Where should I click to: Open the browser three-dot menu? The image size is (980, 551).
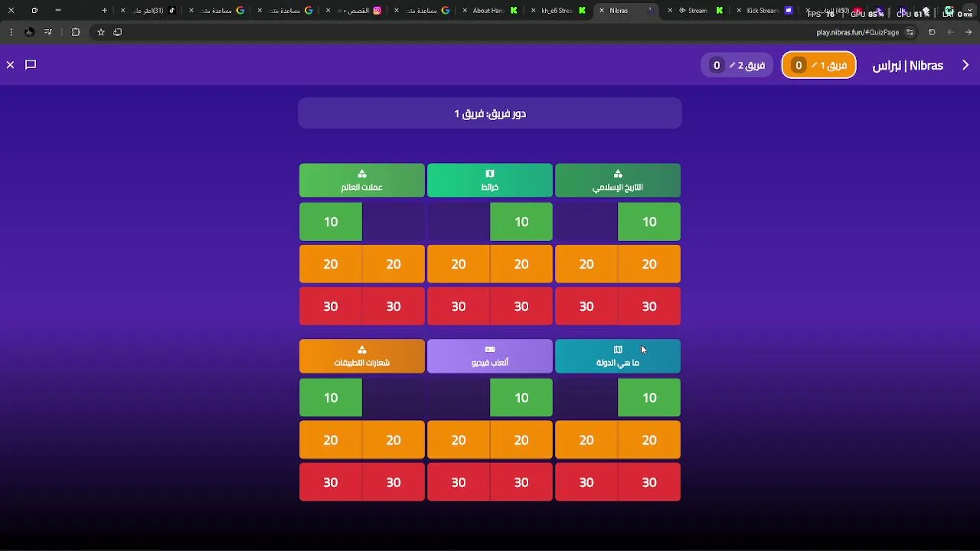(11, 32)
